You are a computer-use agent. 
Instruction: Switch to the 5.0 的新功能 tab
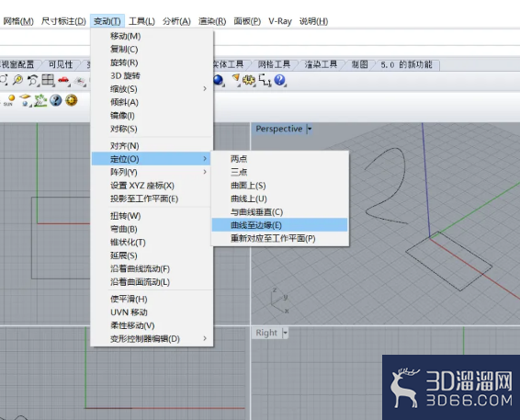[407, 64]
